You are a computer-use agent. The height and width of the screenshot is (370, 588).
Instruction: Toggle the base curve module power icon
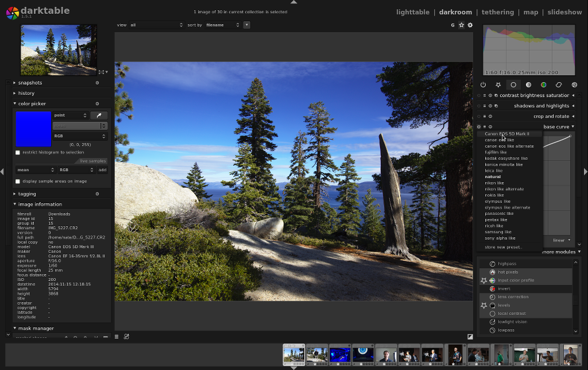point(479,126)
